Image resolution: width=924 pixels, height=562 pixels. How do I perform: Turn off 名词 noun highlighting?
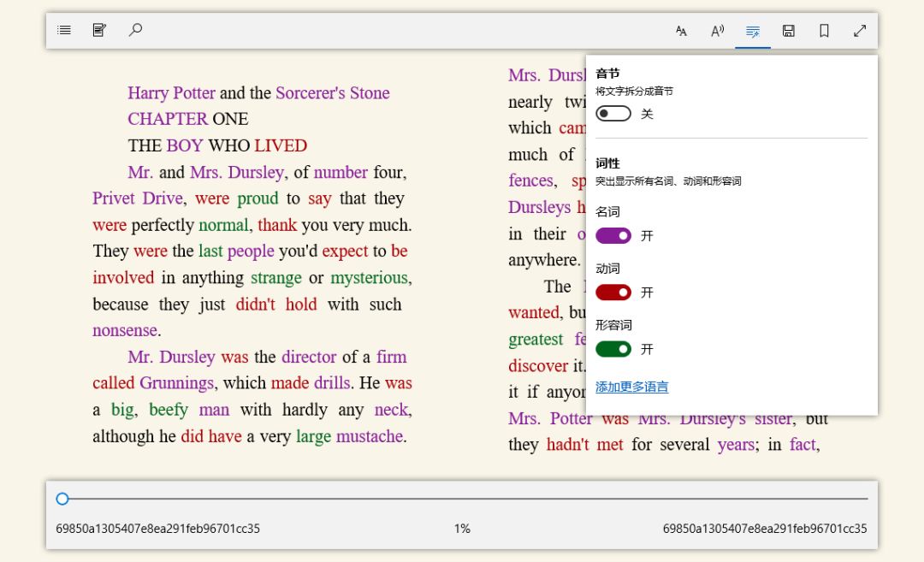click(x=613, y=235)
